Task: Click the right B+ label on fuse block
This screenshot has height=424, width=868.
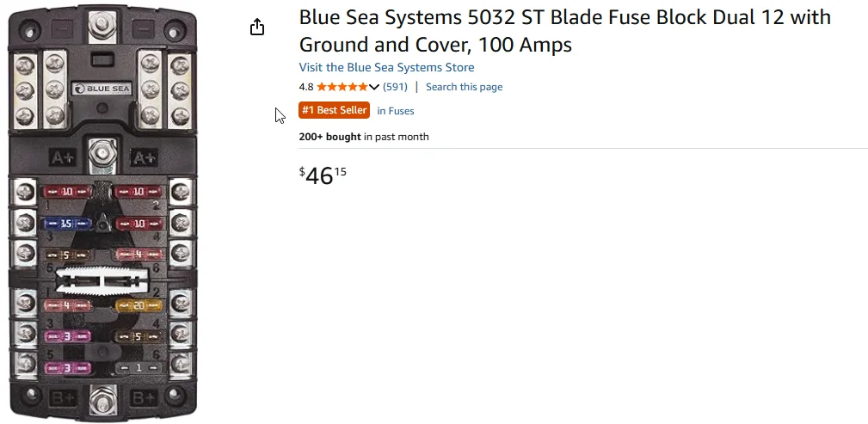Action: point(143,397)
